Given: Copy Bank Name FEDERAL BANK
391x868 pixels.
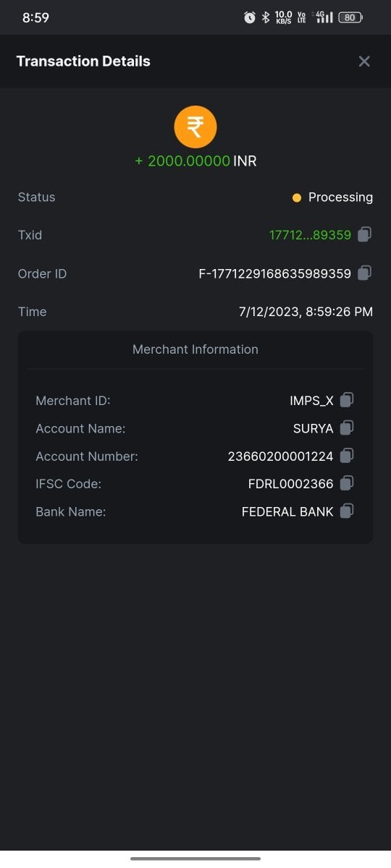Looking at the screenshot, I should (x=347, y=511).
